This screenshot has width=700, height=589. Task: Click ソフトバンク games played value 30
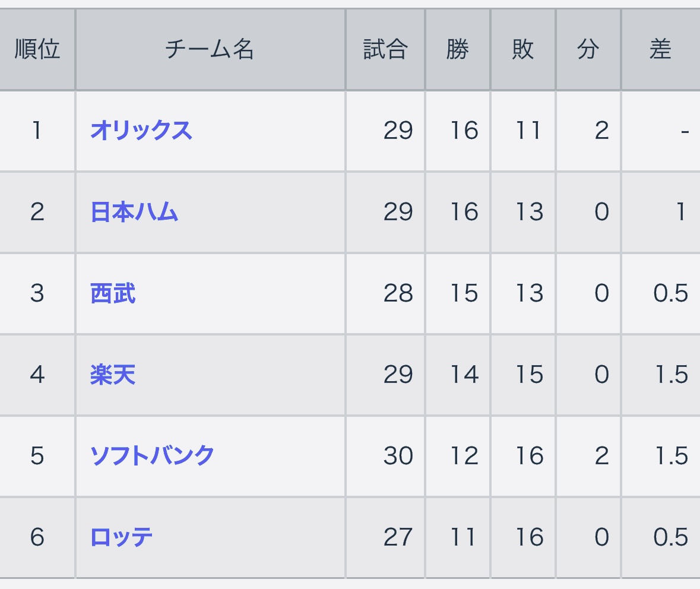pyautogui.click(x=398, y=456)
